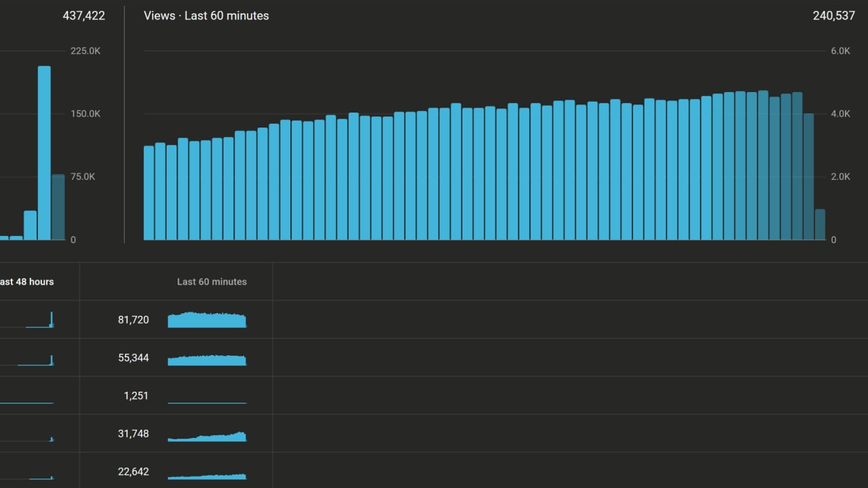
Task: Click the 31,748 views value
Action: pos(133,434)
